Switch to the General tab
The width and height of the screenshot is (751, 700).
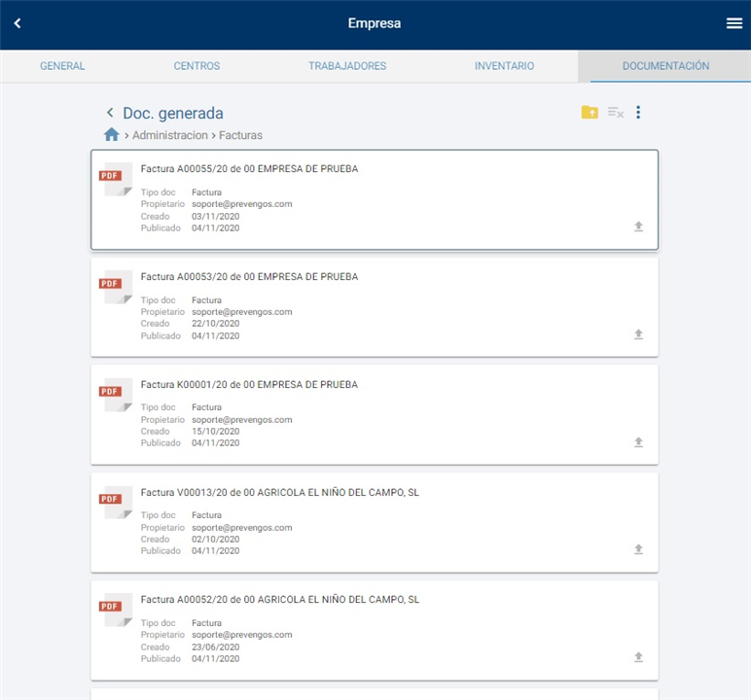click(x=62, y=66)
